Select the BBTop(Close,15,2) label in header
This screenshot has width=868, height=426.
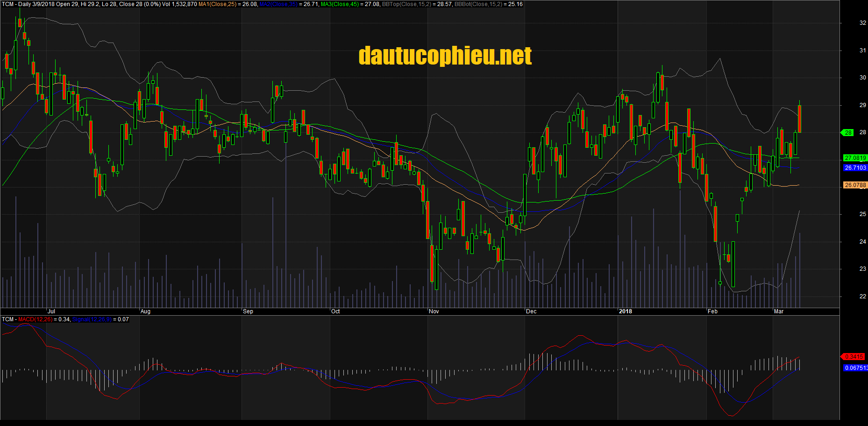[406, 4]
